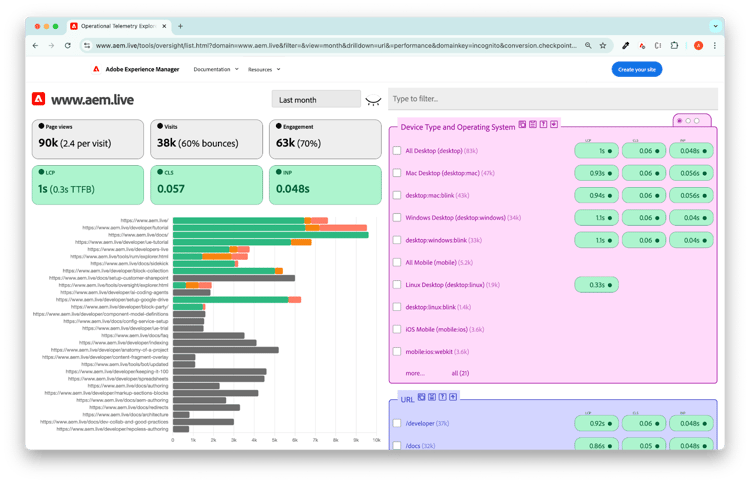This screenshot has width=750, height=483.
Task: Click the first icon after Device Type heading
Action: (523, 125)
